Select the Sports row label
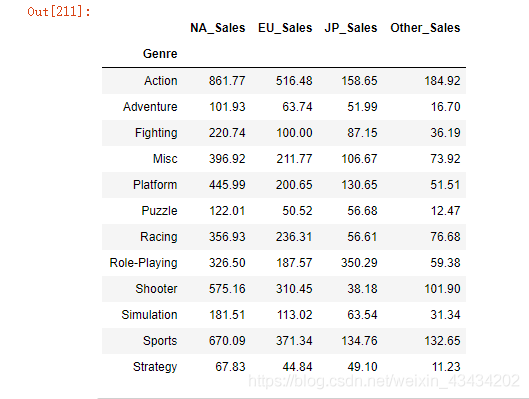This screenshot has height=399, width=529. [160, 341]
